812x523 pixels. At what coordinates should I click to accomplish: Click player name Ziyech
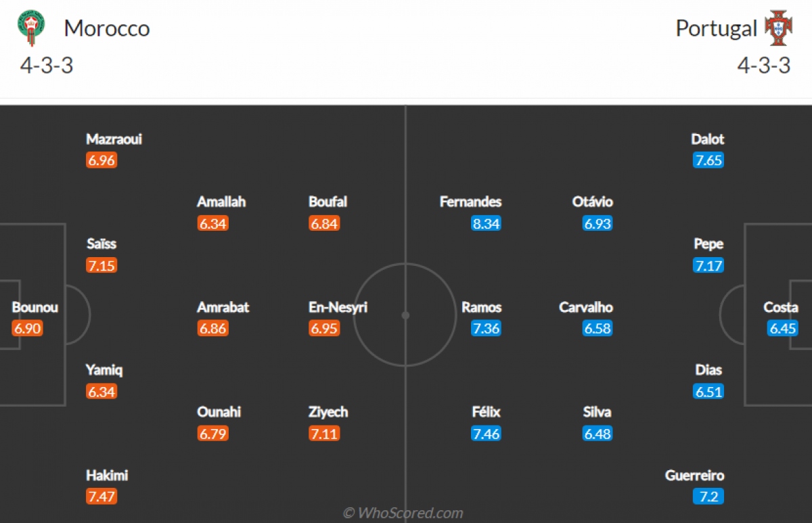coord(328,412)
